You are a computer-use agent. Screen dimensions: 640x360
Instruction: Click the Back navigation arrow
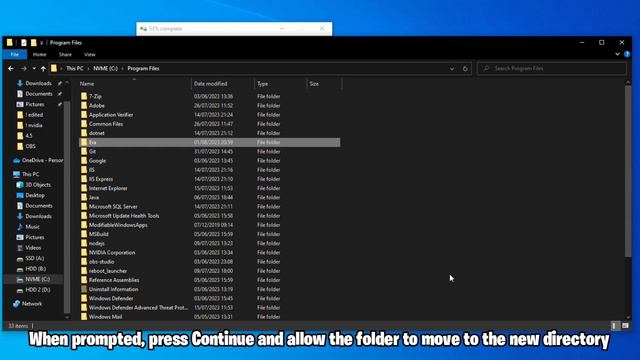[x=11, y=69]
